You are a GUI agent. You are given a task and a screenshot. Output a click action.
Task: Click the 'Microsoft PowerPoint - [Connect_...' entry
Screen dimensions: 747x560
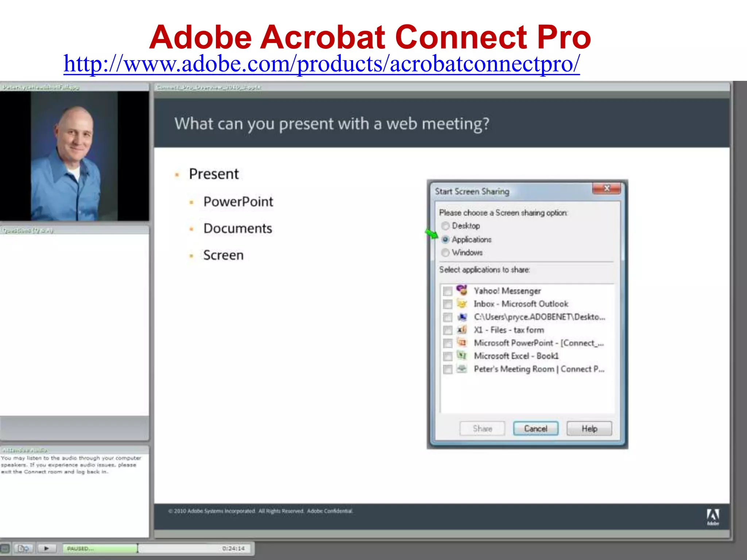pyautogui.click(x=539, y=343)
